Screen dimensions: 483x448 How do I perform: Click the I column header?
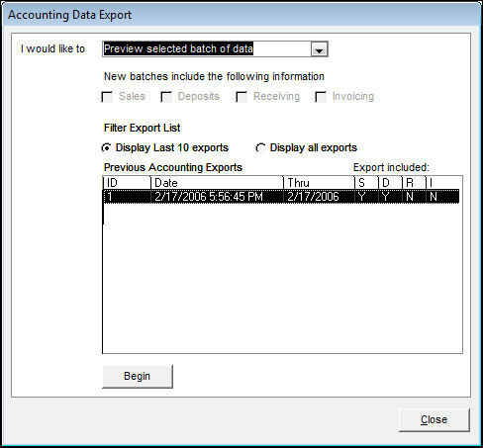tap(444, 183)
